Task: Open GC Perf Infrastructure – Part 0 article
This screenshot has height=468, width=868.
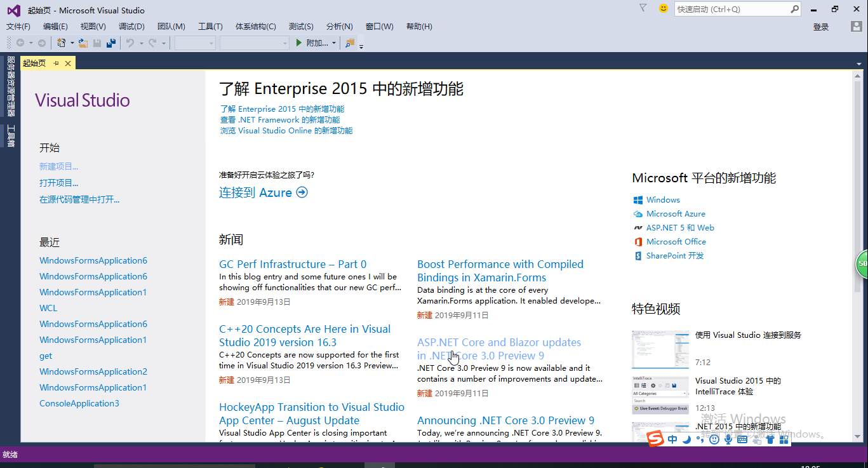Action: 293,264
